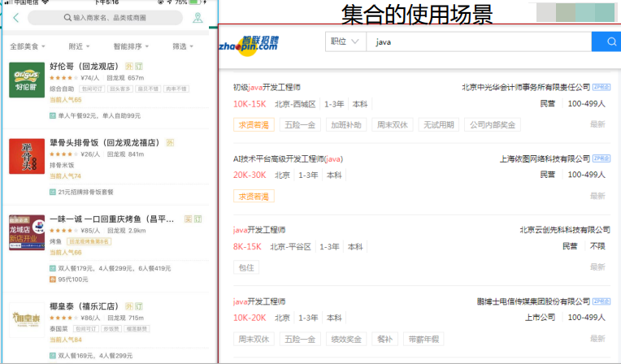Open the 好伦哥 restaurant thumbnail
621x364 pixels.
pos(27,80)
